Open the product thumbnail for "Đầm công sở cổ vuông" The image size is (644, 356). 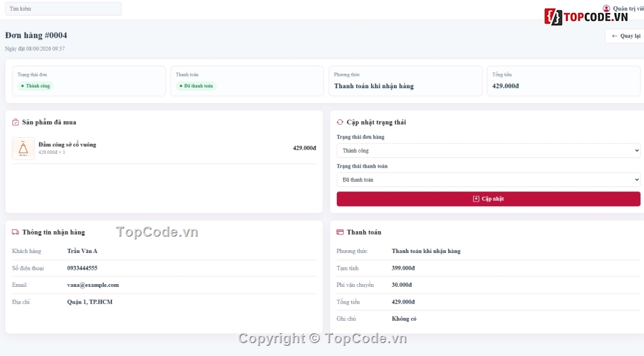[x=23, y=149]
